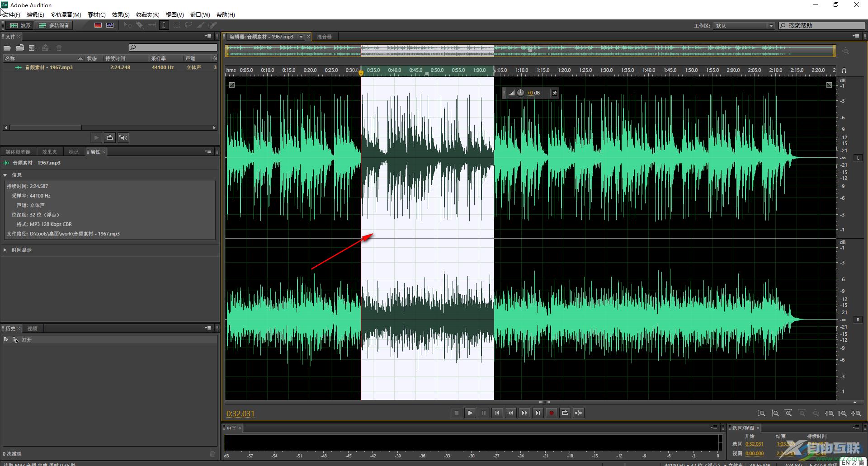Open the 收藏夹(R) menu
The height and width of the screenshot is (466, 868).
click(148, 14)
